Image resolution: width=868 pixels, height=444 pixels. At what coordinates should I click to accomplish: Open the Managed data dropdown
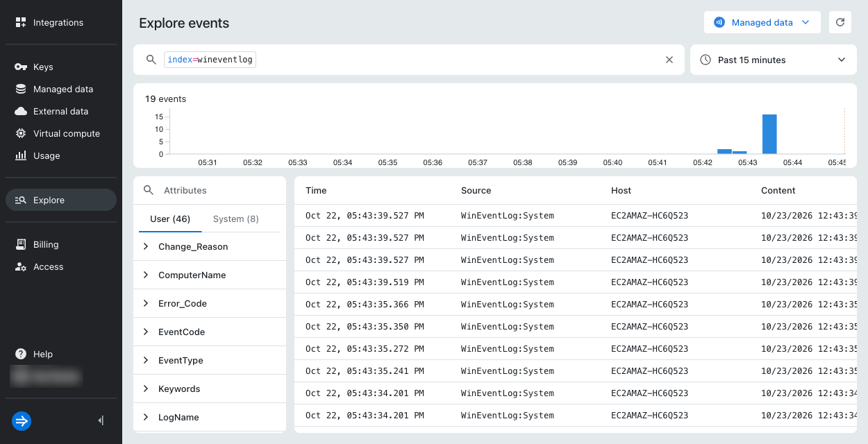[762, 22]
